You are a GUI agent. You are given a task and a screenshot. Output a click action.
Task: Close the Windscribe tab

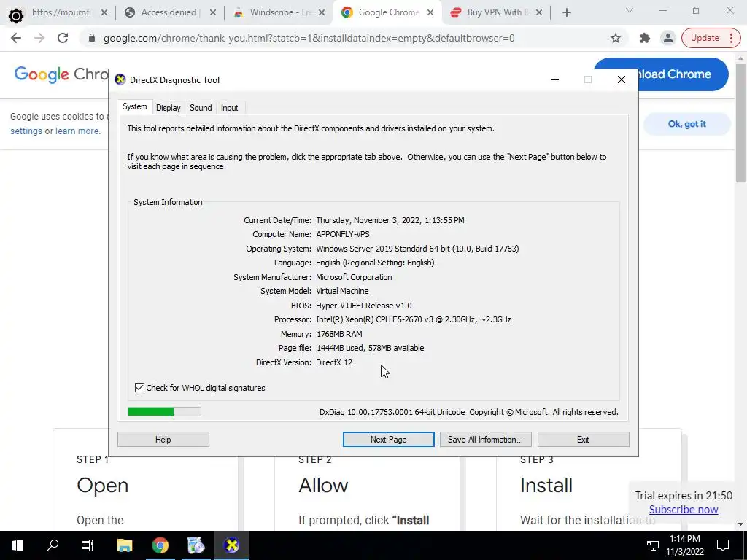(322, 13)
